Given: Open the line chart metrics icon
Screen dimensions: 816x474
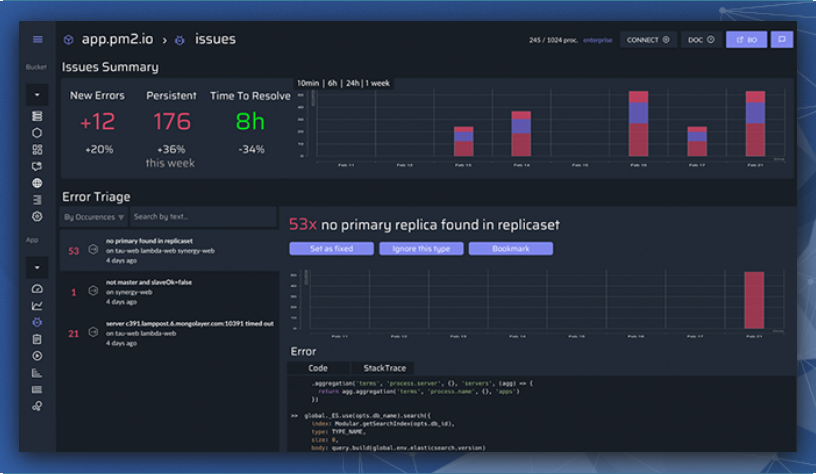Looking at the screenshot, I should pos(37,305).
